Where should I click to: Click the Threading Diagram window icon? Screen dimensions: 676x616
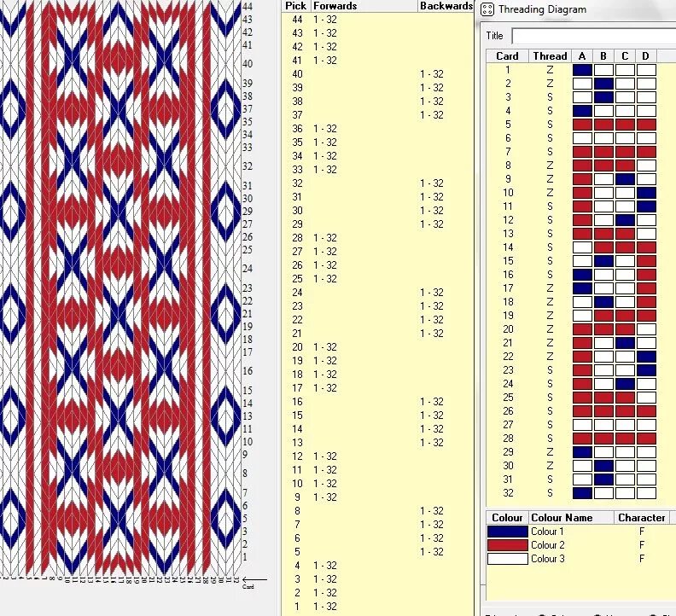click(x=487, y=9)
